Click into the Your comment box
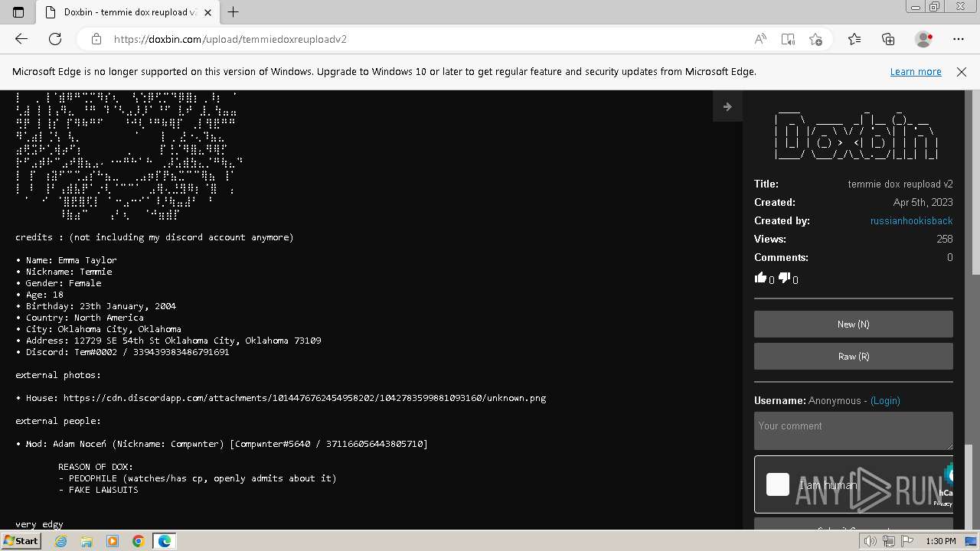The width and height of the screenshot is (980, 551). click(x=854, y=430)
